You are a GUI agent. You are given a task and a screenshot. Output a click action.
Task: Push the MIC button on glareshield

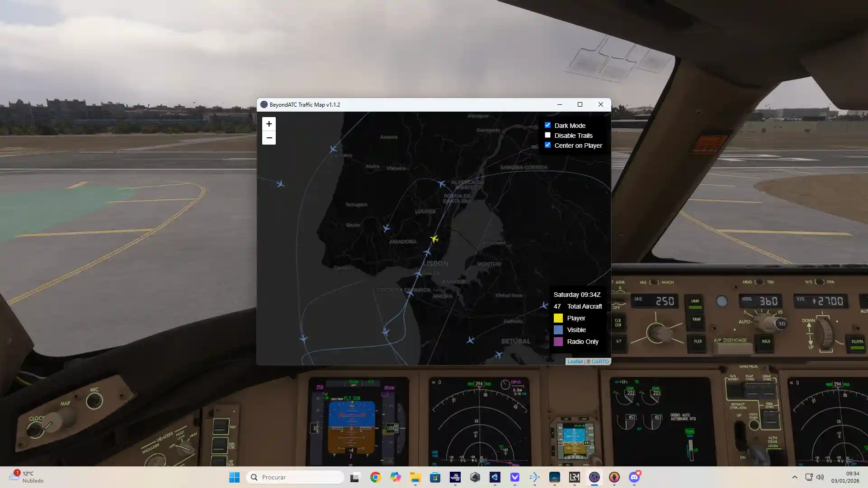94,401
